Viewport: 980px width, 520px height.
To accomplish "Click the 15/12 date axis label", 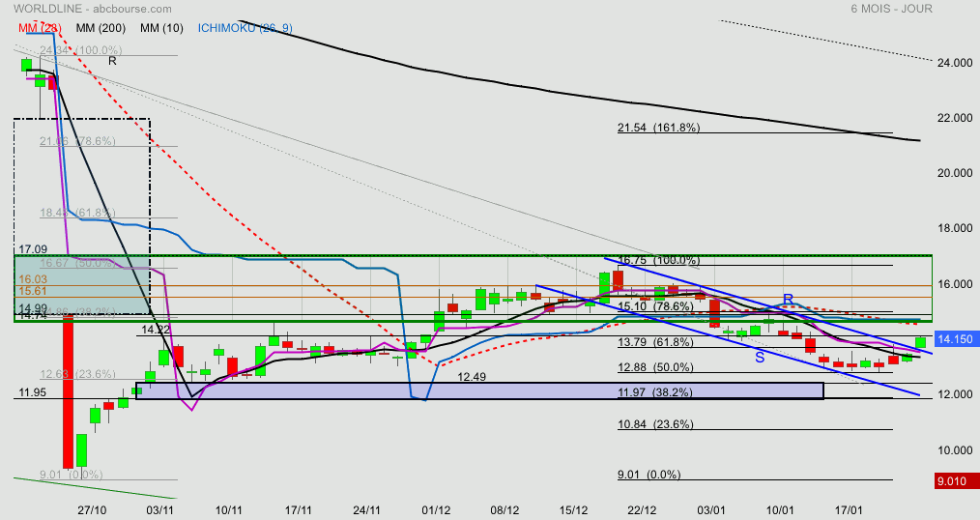I will click(x=574, y=510).
